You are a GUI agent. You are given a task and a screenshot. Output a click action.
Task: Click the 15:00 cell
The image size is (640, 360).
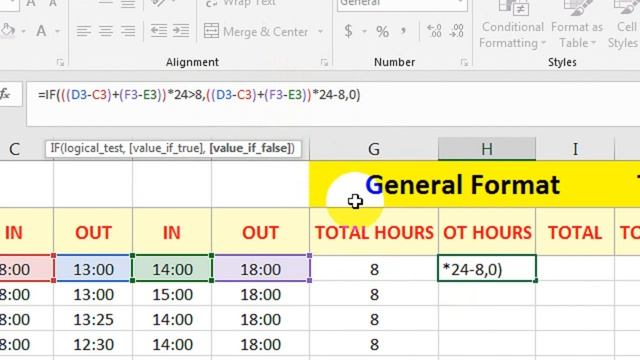coord(172,294)
